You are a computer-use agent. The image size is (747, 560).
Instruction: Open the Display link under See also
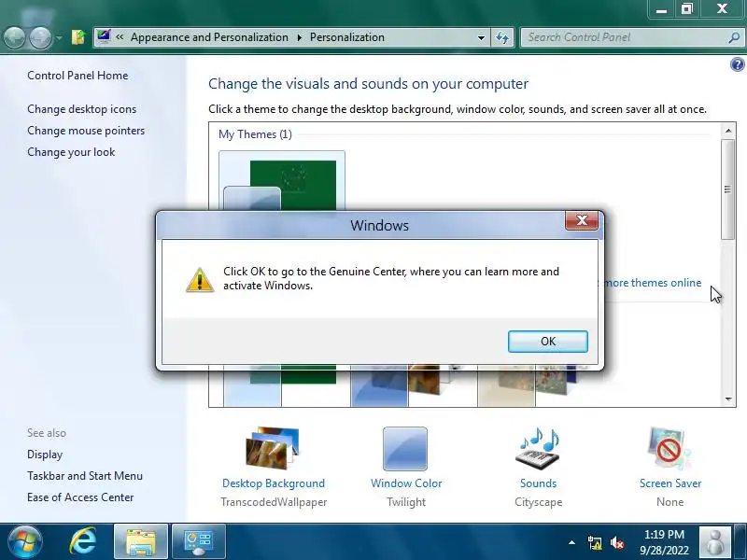point(45,455)
